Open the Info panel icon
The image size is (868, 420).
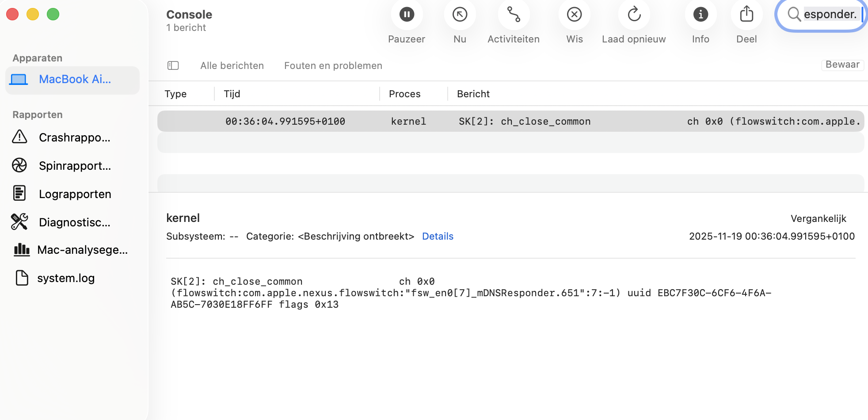[x=700, y=14]
